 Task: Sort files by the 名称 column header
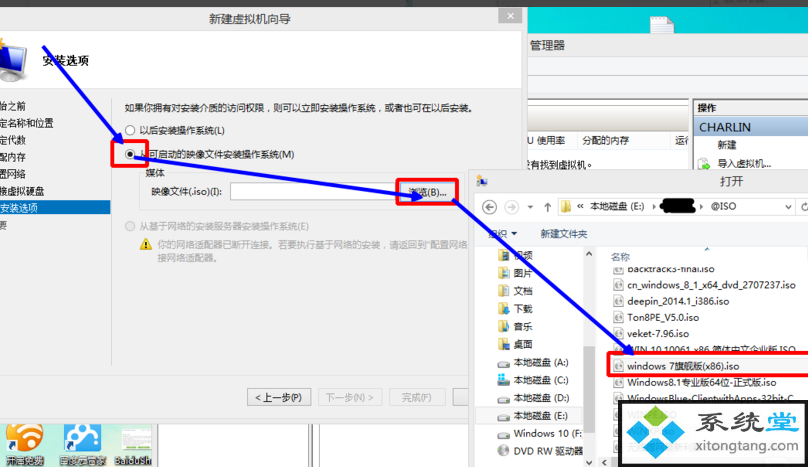point(620,257)
